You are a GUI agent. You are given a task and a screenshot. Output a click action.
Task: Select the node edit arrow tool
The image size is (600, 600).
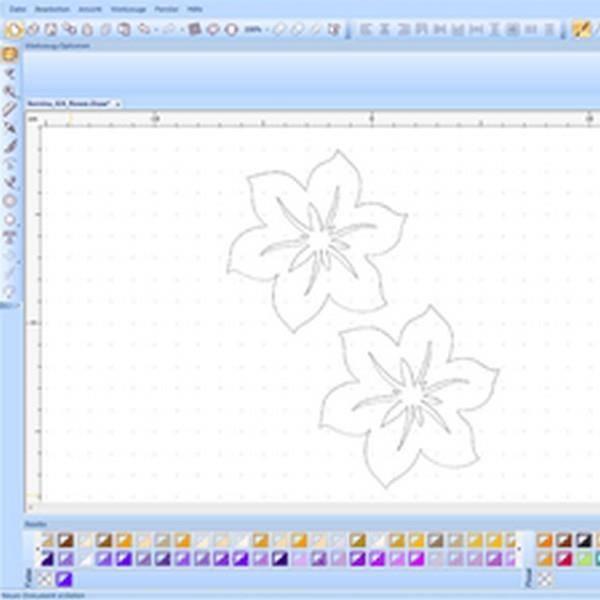(x=10, y=73)
